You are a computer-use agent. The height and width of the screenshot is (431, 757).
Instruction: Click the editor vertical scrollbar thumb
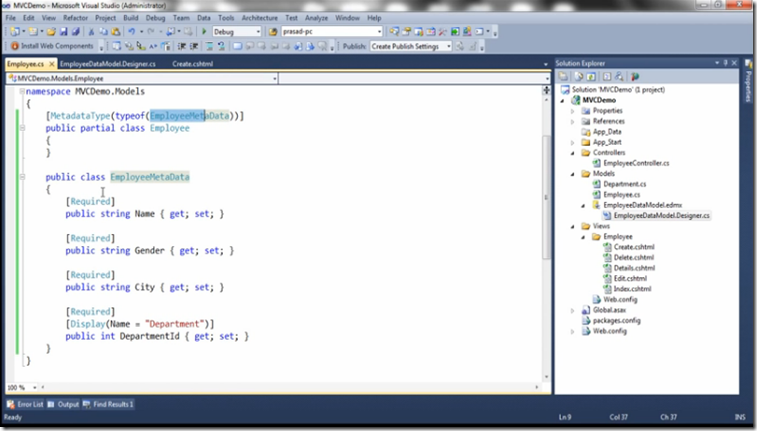[546, 197]
